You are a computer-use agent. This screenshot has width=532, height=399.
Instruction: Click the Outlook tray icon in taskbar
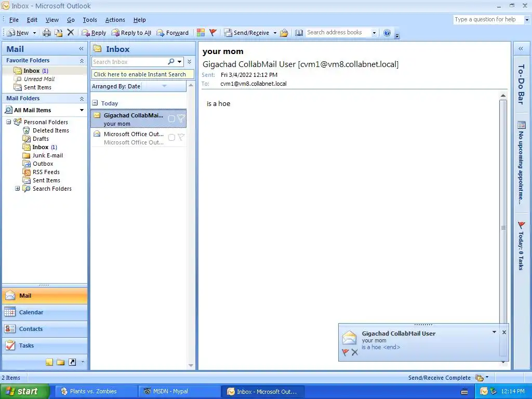[484, 391]
